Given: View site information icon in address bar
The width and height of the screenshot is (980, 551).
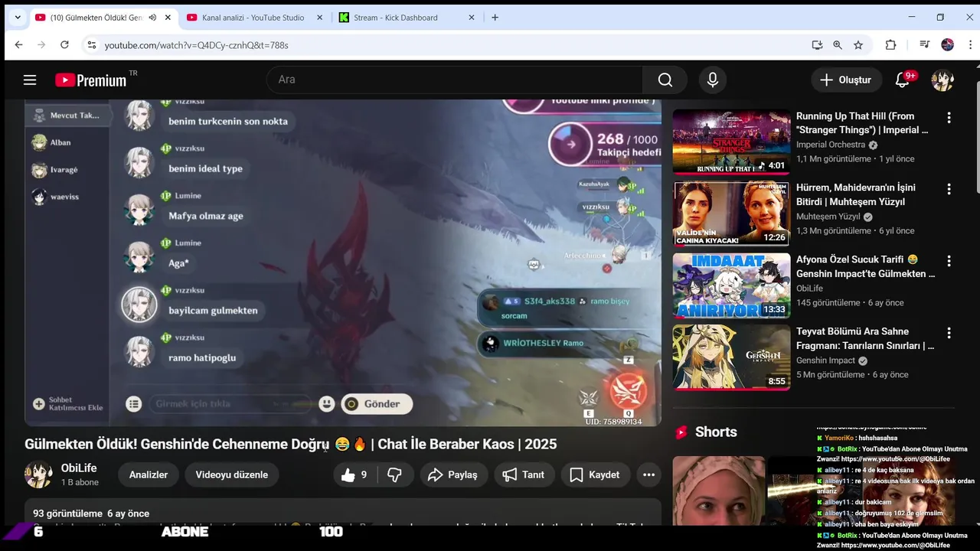Looking at the screenshot, I should tap(91, 45).
